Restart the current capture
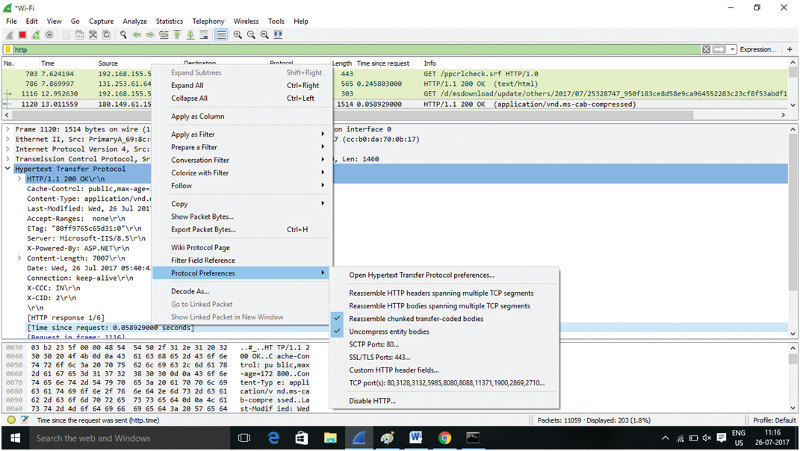The height and width of the screenshot is (451, 800). coord(37,34)
